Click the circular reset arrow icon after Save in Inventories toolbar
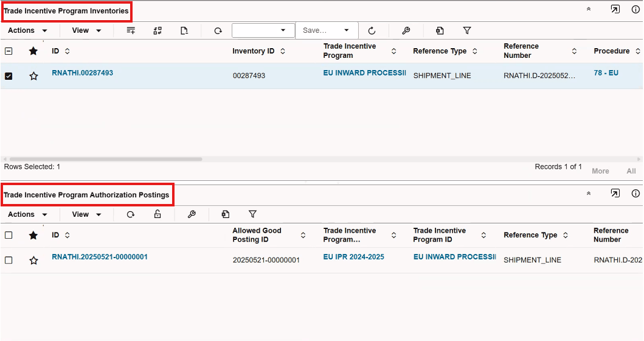Image resolution: width=644 pixels, height=341 pixels. [x=372, y=30]
